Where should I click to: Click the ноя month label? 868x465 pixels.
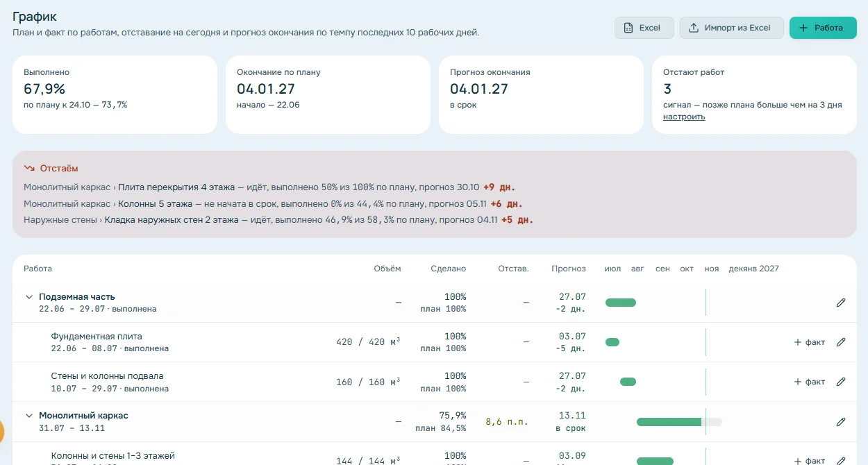click(712, 269)
